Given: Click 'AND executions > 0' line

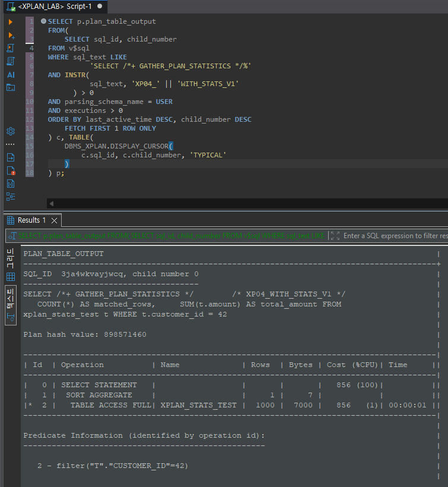Looking at the screenshot, I should [x=85, y=110].
